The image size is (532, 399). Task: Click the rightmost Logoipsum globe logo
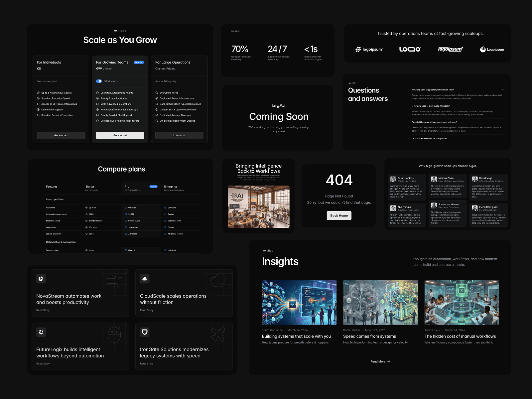pos(492,49)
